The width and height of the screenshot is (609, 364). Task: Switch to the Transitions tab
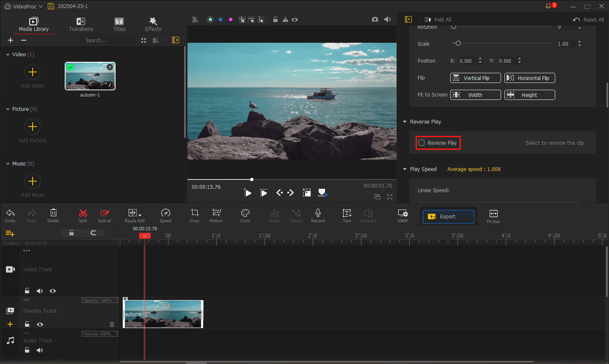(x=81, y=25)
